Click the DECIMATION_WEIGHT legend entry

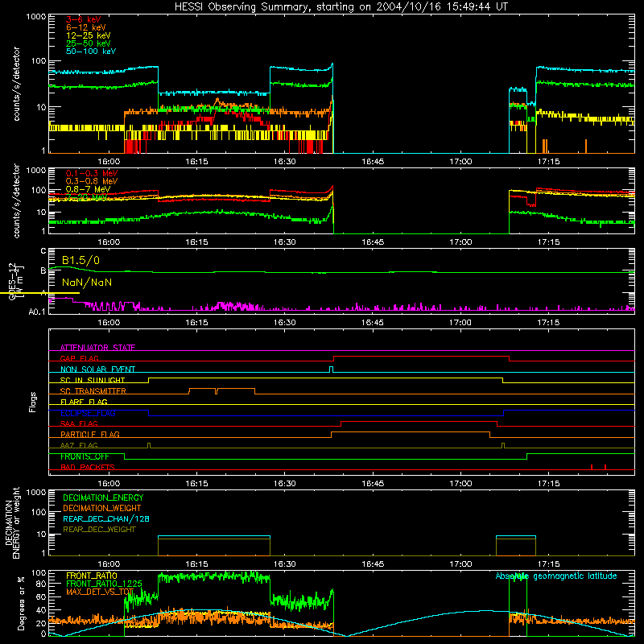coord(102,508)
